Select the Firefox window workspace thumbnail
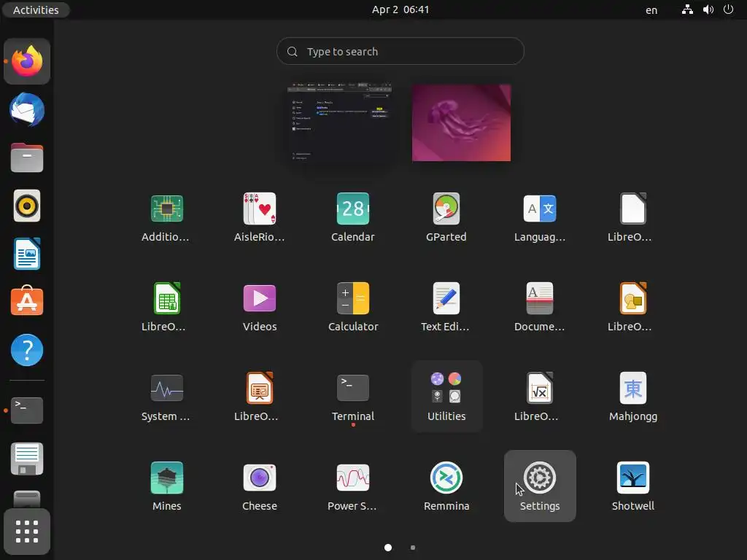Screen dimensions: 747x560 [340, 122]
